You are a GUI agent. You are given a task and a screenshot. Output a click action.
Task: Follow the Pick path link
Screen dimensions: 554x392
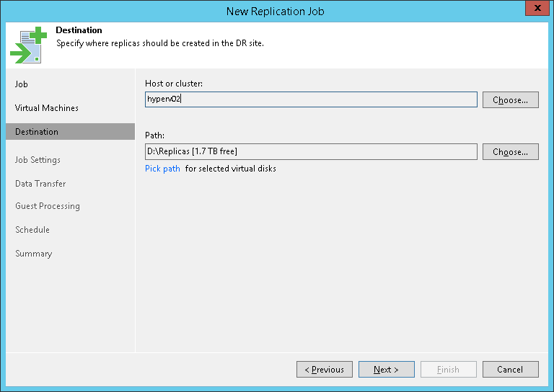(x=162, y=169)
